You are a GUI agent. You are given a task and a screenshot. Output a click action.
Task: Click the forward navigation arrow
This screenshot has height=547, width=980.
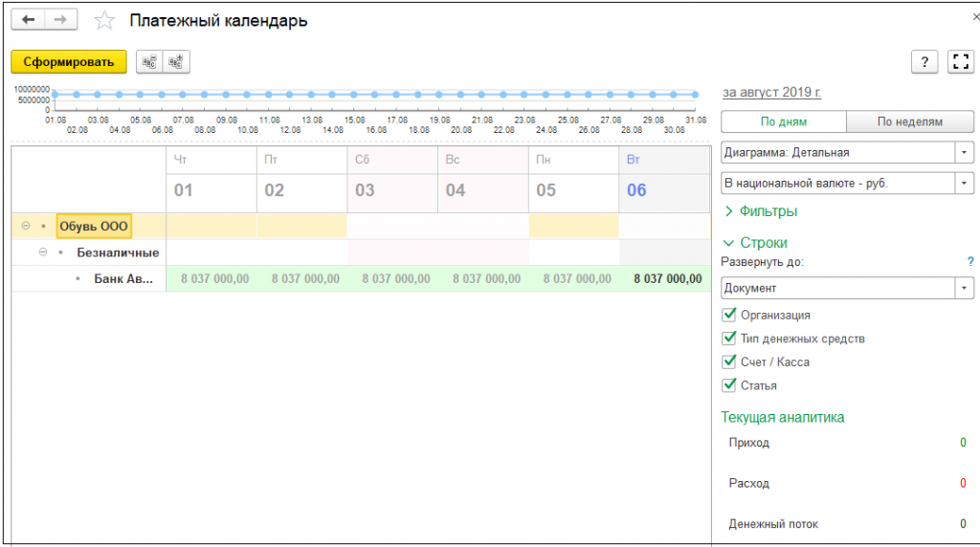tap(60, 20)
